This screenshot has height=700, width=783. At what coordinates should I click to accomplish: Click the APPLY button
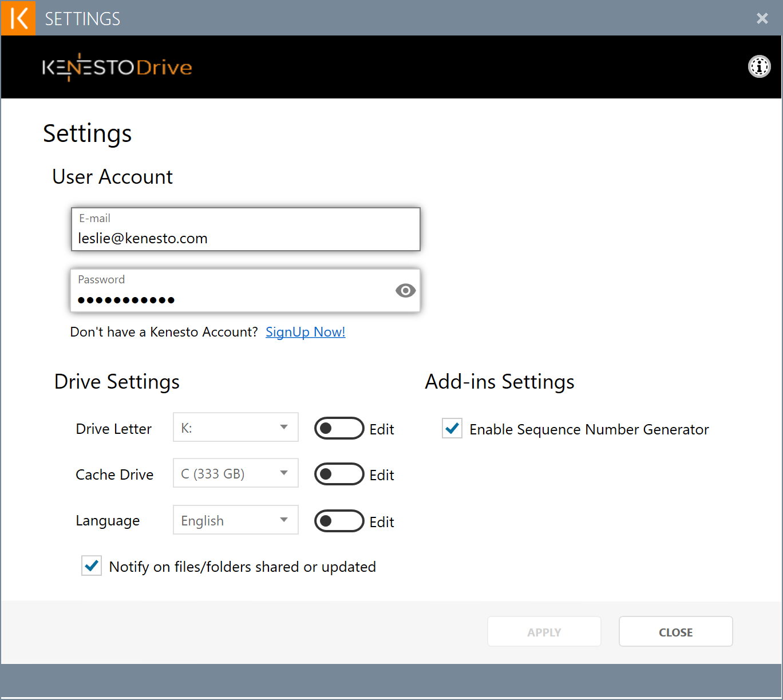pos(544,632)
